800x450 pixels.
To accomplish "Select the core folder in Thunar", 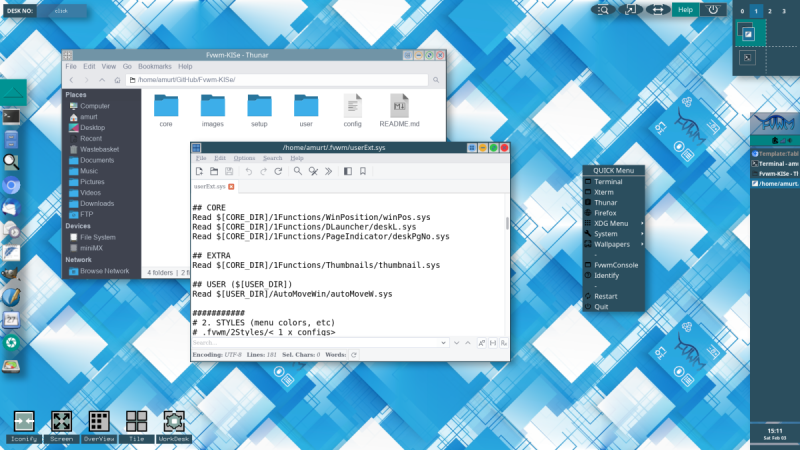I will click(166, 111).
